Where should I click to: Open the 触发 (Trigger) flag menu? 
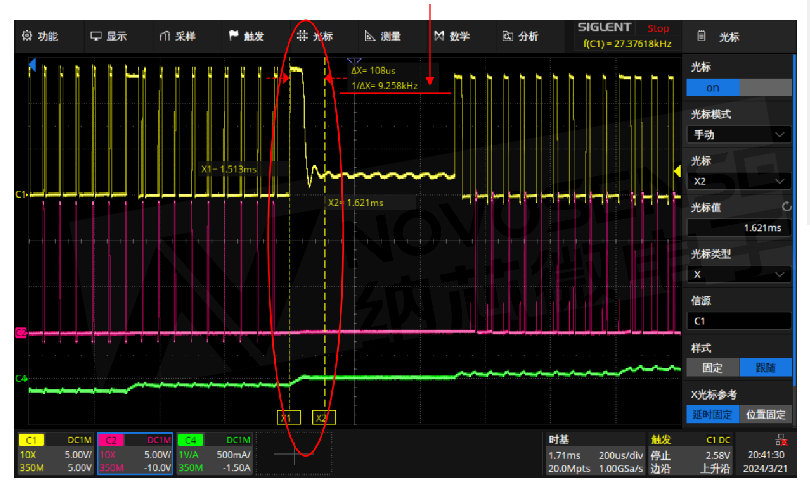246,36
